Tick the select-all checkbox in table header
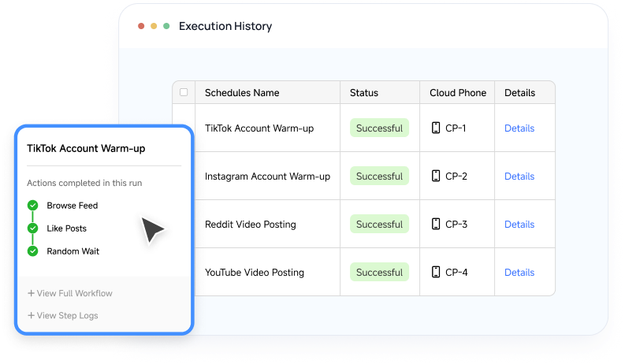 coord(184,92)
